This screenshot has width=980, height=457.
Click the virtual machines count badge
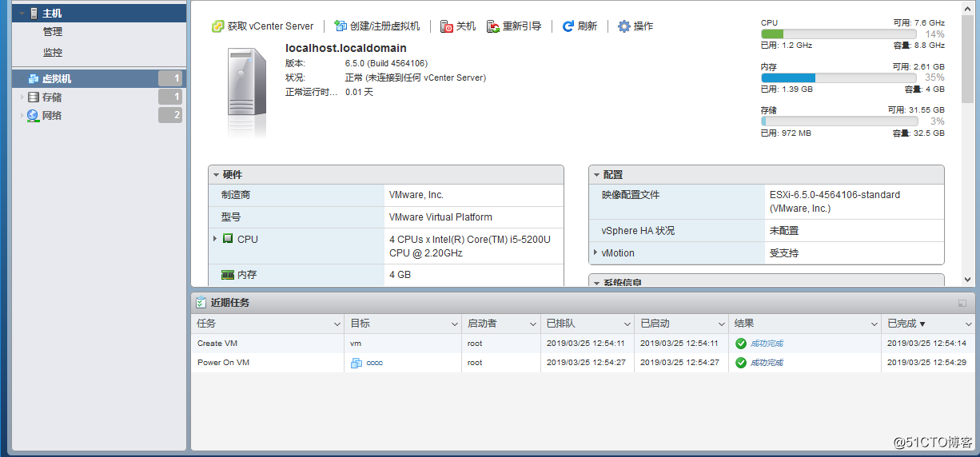click(x=169, y=78)
